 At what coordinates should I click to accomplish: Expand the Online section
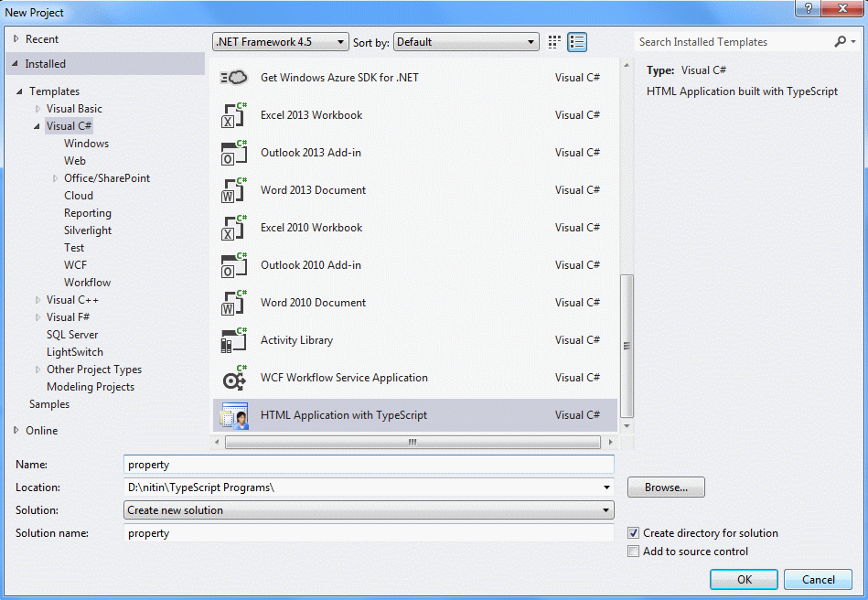16,430
